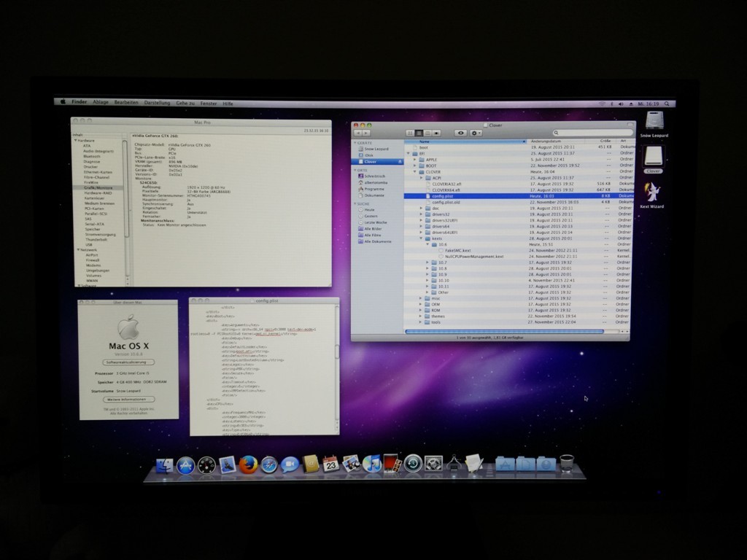Screen dimensions: 747x560
Task: Open Time Machine in the Dock
Action: [413, 463]
